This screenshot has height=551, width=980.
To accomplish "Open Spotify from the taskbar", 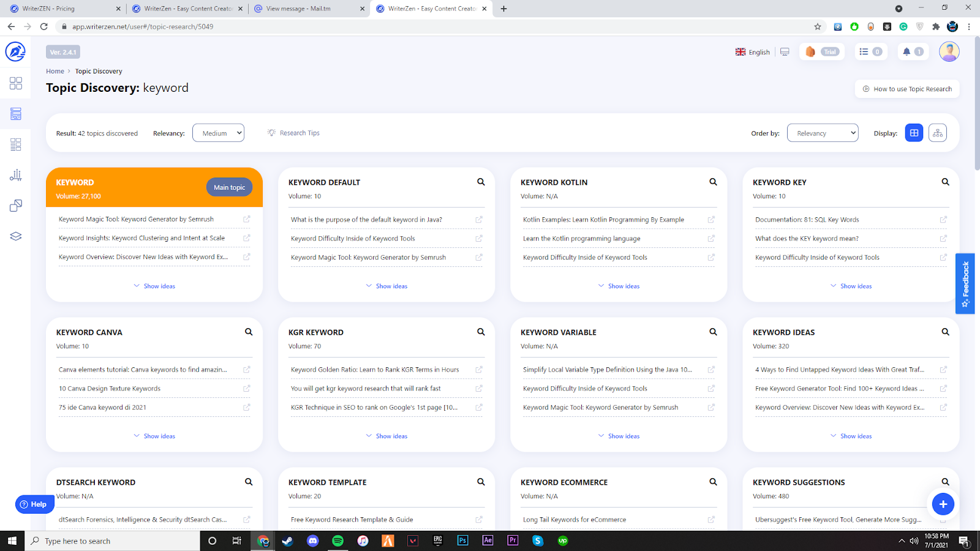I will tap(337, 541).
